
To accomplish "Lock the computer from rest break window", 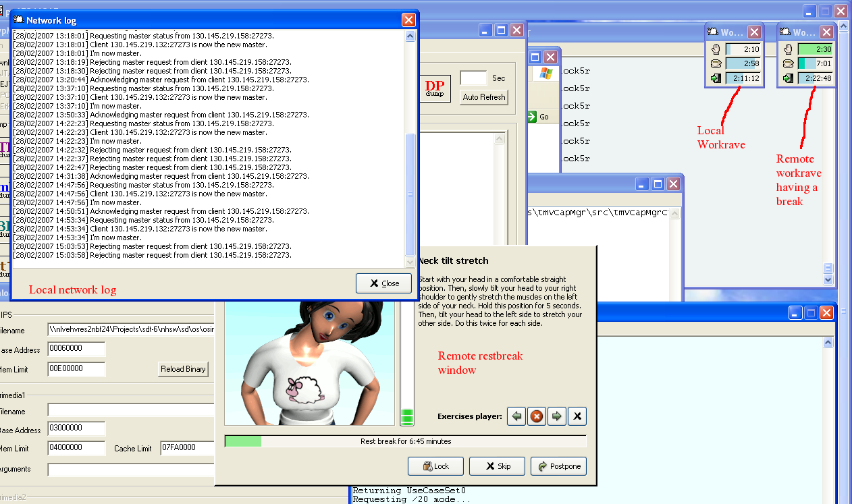I will 435,466.
